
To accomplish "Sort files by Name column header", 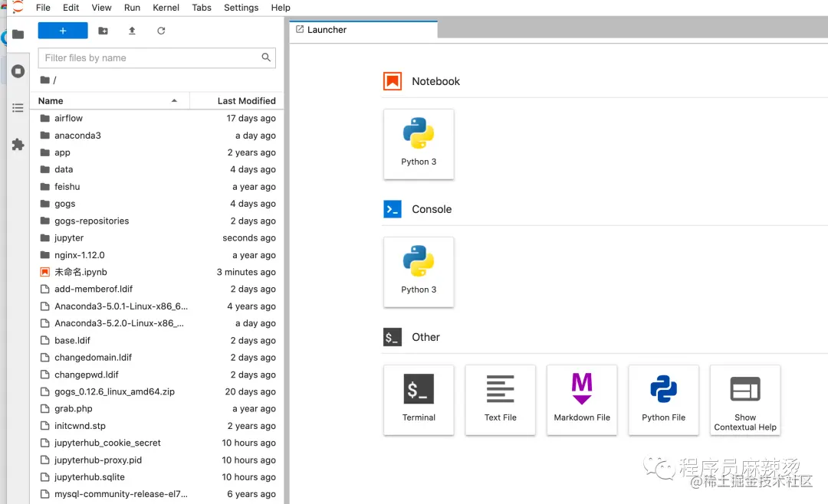I will (110, 101).
